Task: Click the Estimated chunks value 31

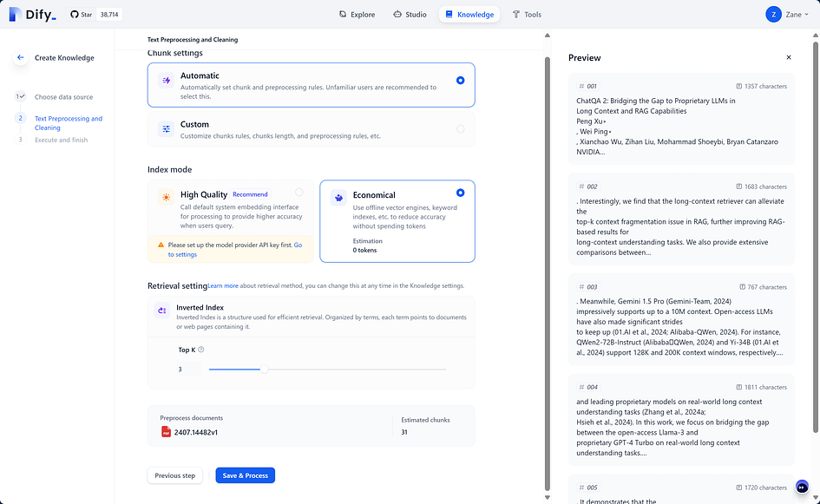Action: click(404, 432)
